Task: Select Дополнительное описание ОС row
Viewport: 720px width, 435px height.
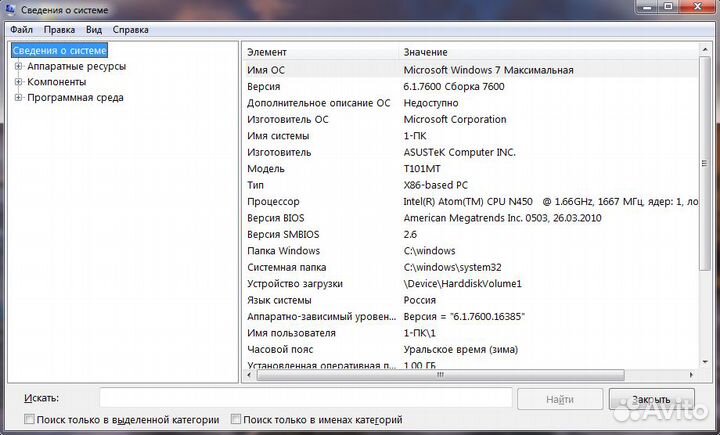Action: coord(471,103)
